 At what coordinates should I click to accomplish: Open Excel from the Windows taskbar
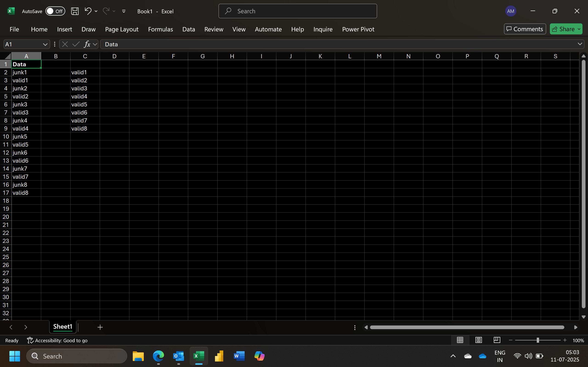(x=198, y=356)
